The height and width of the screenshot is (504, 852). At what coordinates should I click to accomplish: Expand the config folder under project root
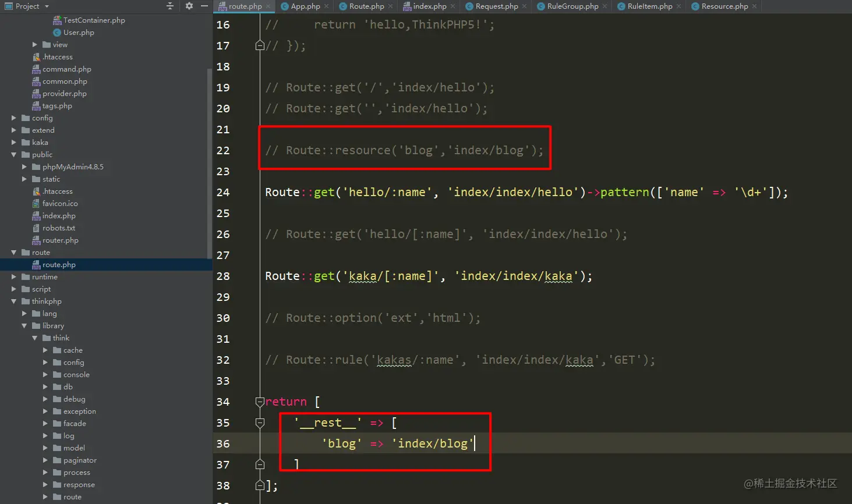click(14, 118)
